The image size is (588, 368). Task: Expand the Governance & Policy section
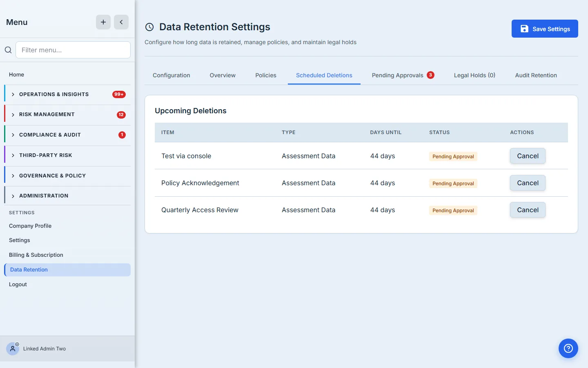coord(68,176)
